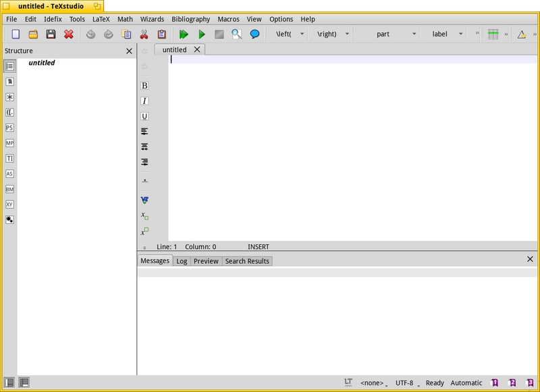The width and height of the screenshot is (540, 392).
Task: Expand hidden toolbar items after label
Action: tap(477, 33)
